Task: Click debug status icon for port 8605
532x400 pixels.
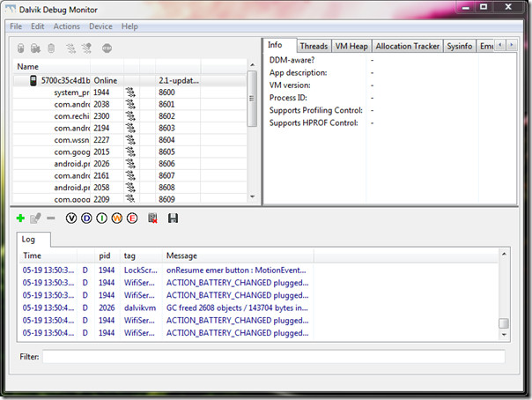Action: click(130, 152)
